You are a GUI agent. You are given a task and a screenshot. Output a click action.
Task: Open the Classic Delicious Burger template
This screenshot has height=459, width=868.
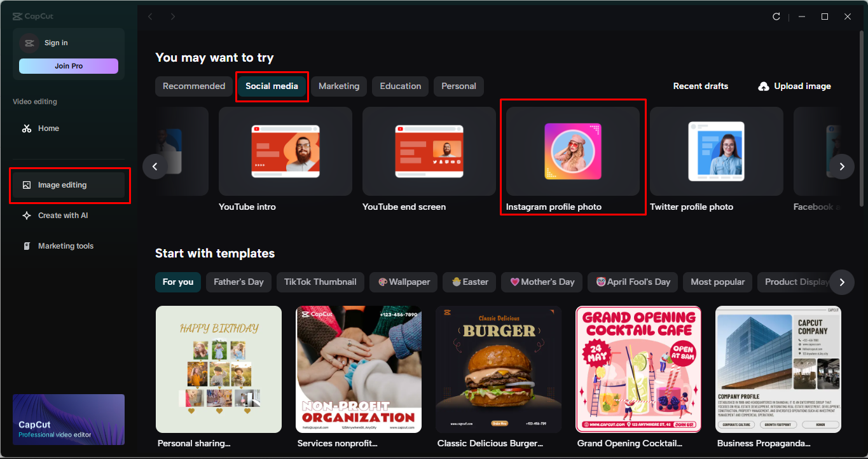pos(498,369)
